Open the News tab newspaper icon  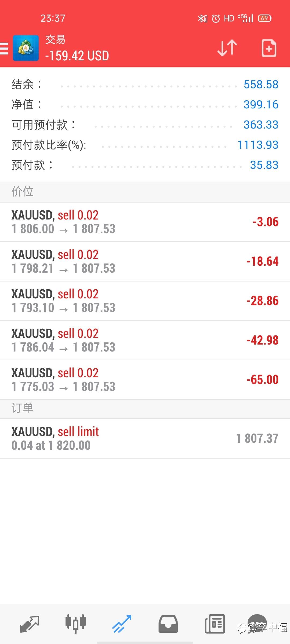pyautogui.click(x=215, y=624)
